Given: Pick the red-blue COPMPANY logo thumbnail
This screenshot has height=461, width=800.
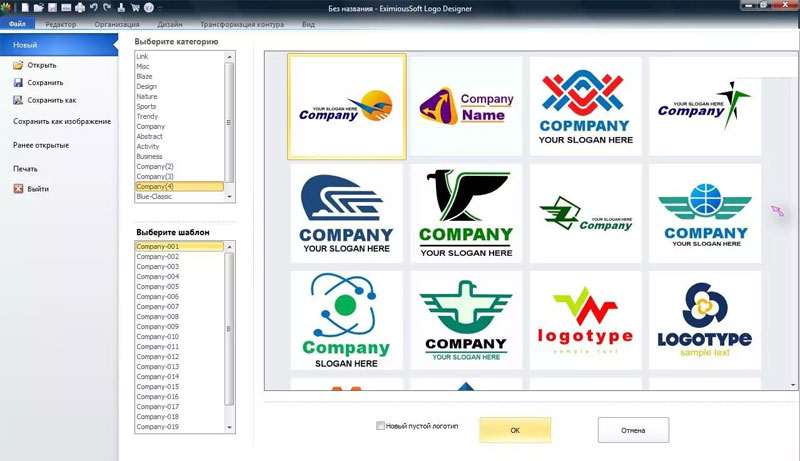Looking at the screenshot, I should [x=586, y=106].
